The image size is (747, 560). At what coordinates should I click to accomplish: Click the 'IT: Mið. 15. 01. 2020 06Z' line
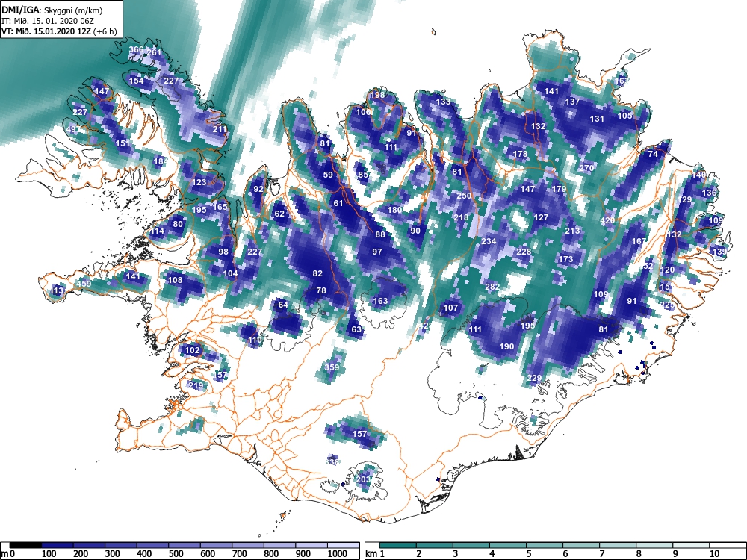coord(47,21)
